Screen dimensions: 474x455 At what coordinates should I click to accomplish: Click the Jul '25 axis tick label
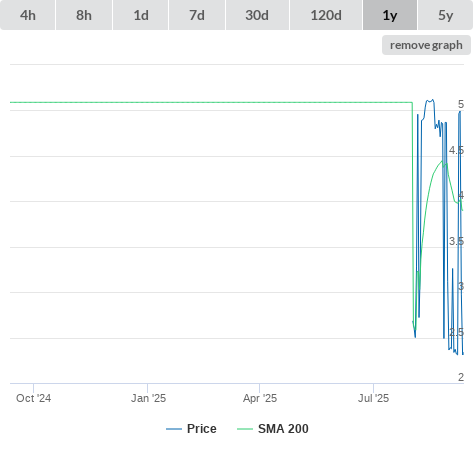click(x=374, y=398)
